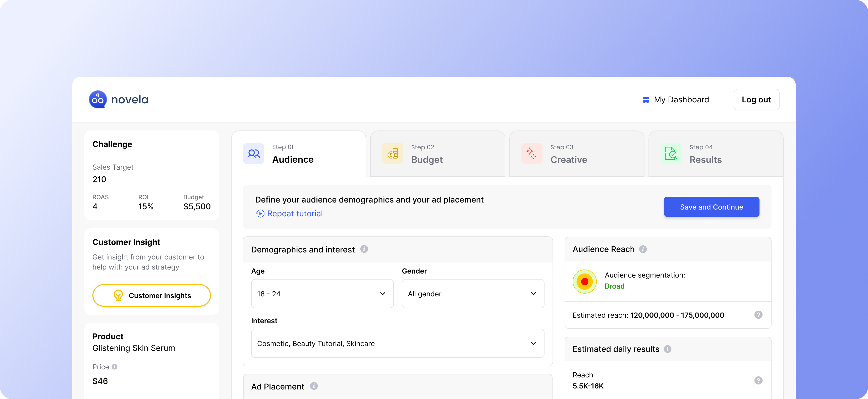Image resolution: width=868 pixels, height=399 pixels.
Task: Click the Broad segmentation label
Action: tap(615, 286)
